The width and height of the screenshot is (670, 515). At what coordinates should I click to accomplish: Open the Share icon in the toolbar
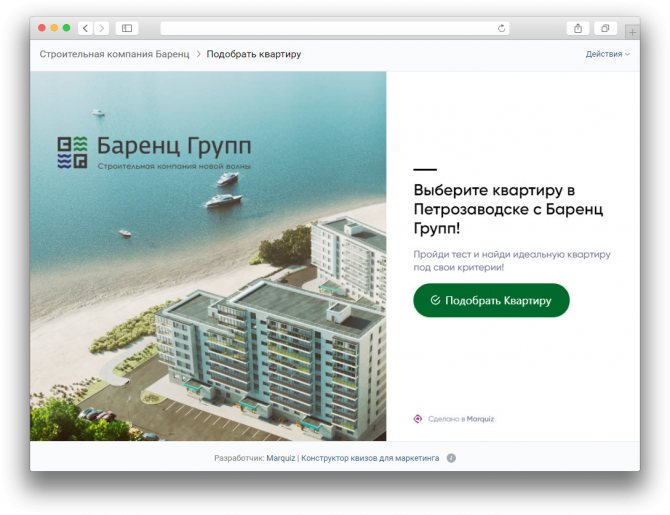click(x=578, y=28)
